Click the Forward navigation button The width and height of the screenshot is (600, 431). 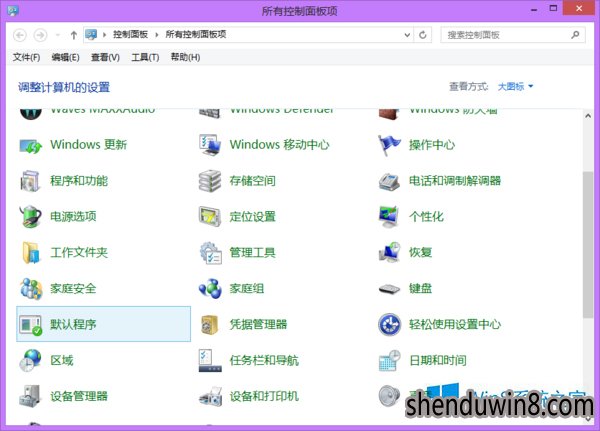[x=40, y=35]
